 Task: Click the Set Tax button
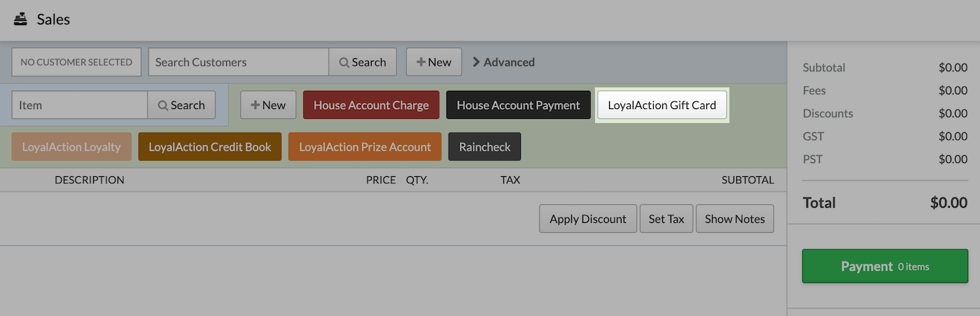coord(666,219)
